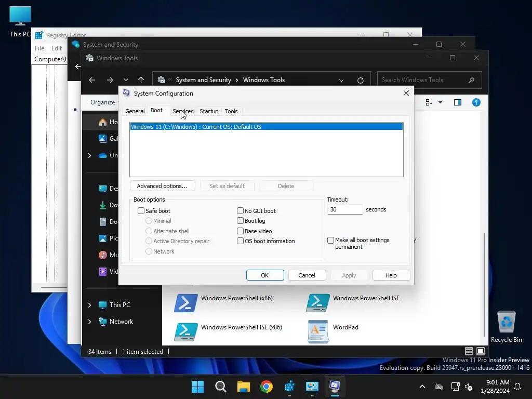Select Network radio button under Safe boot

[x=149, y=251]
